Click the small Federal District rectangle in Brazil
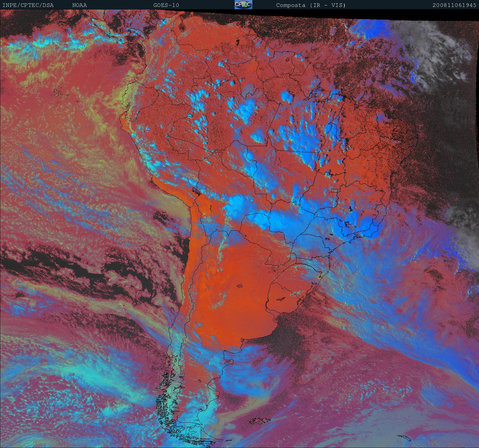 point(334,190)
